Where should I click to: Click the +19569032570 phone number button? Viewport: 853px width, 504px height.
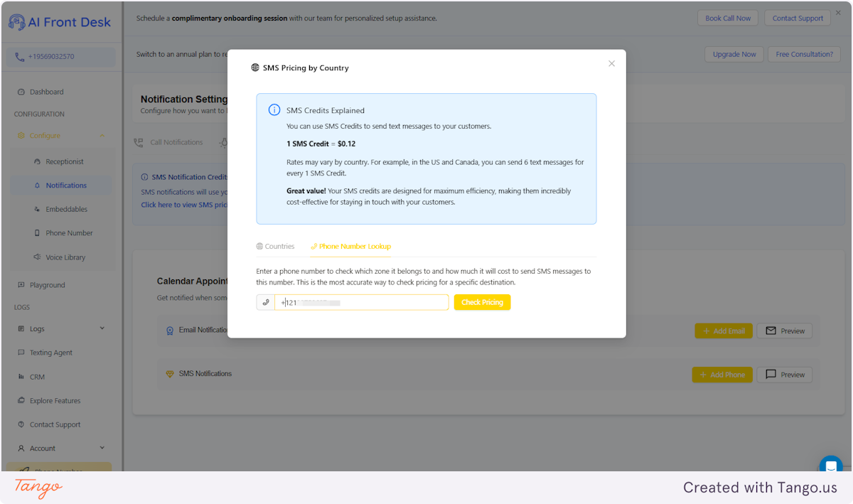[x=60, y=57]
